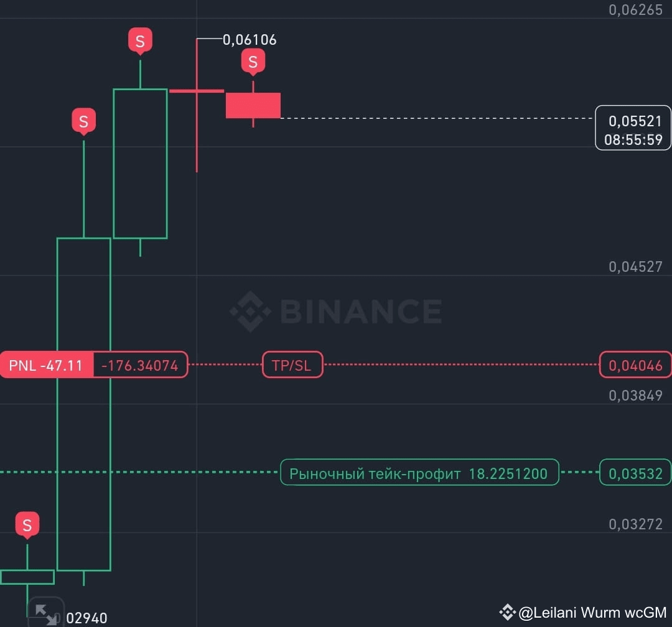Click the 0,06265 price axis label
The height and width of the screenshot is (627, 672).
click(x=635, y=10)
